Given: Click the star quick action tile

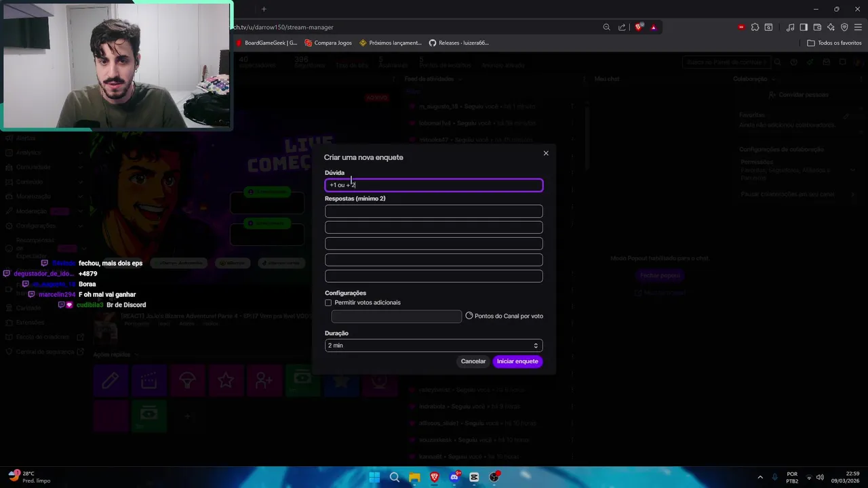Looking at the screenshot, I should coord(226,381).
